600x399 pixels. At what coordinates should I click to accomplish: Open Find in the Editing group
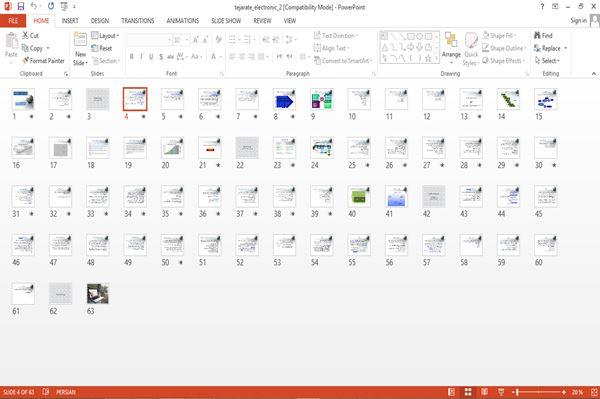point(543,36)
